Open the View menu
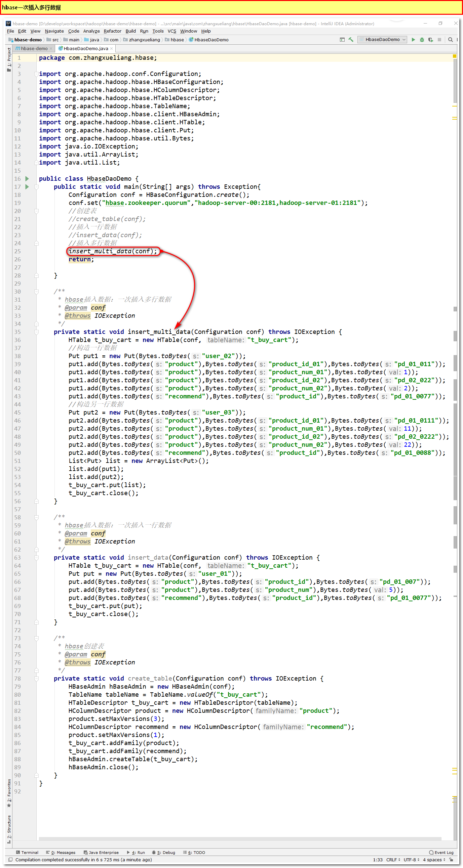The height and width of the screenshot is (868, 463). point(35,31)
